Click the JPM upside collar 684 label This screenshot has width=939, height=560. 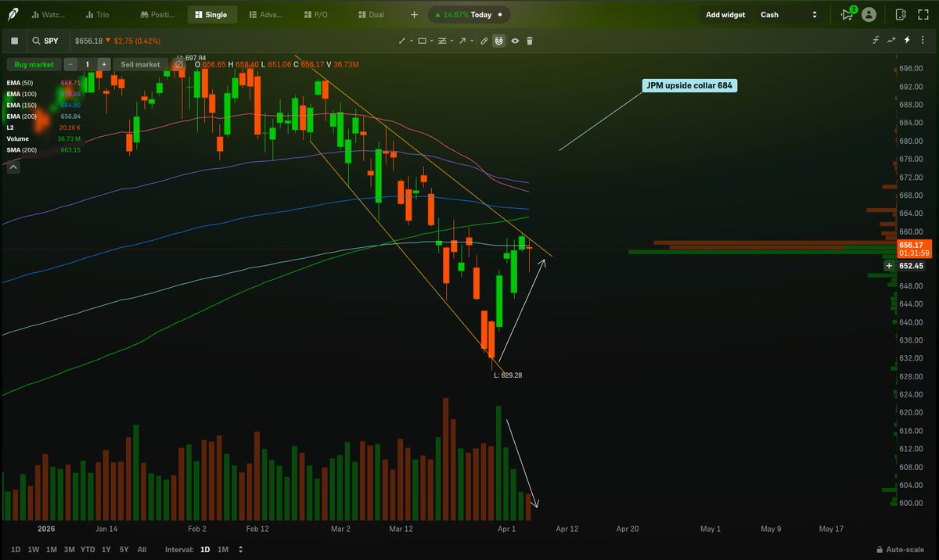(689, 85)
